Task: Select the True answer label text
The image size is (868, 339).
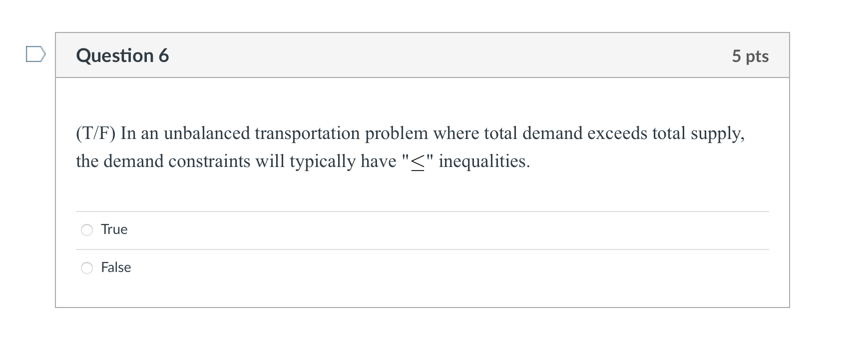Action: 114,229
